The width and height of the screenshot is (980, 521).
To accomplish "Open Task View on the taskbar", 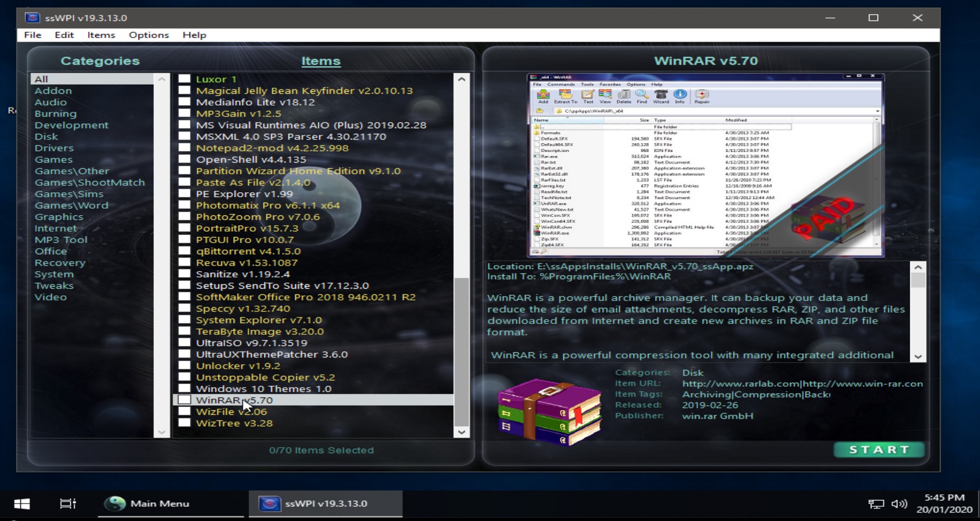I will tap(68, 504).
